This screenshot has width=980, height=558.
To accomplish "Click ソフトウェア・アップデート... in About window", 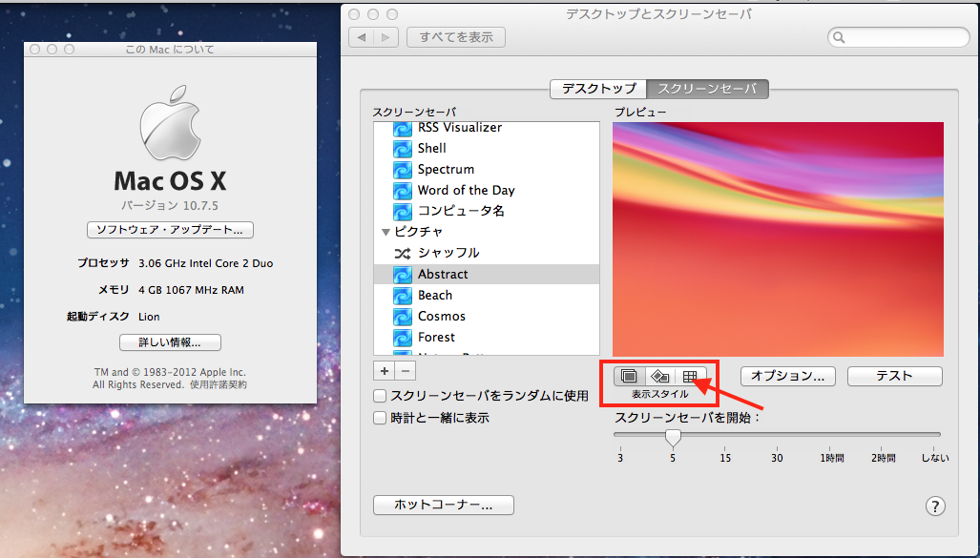I will point(170,230).
